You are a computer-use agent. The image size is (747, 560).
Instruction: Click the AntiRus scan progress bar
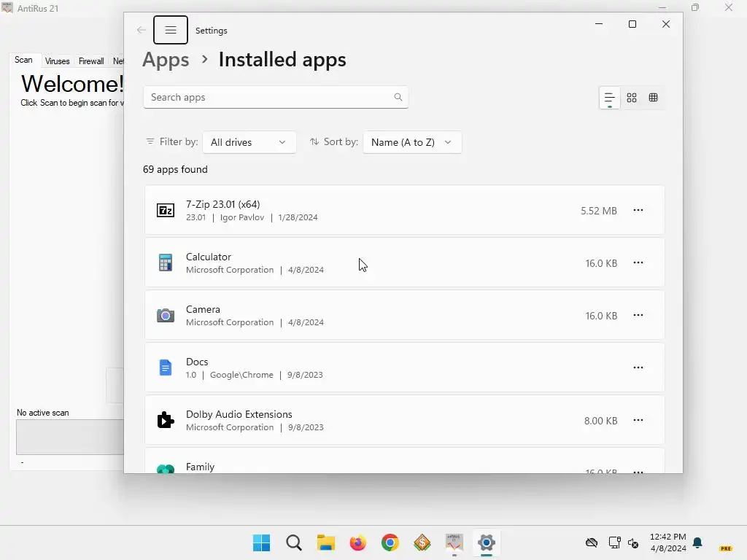[x=70, y=437]
